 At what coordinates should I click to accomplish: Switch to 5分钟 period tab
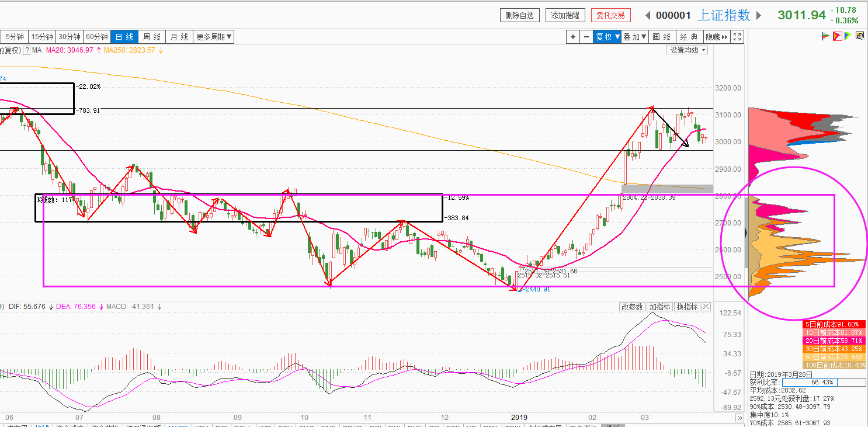click(x=15, y=37)
